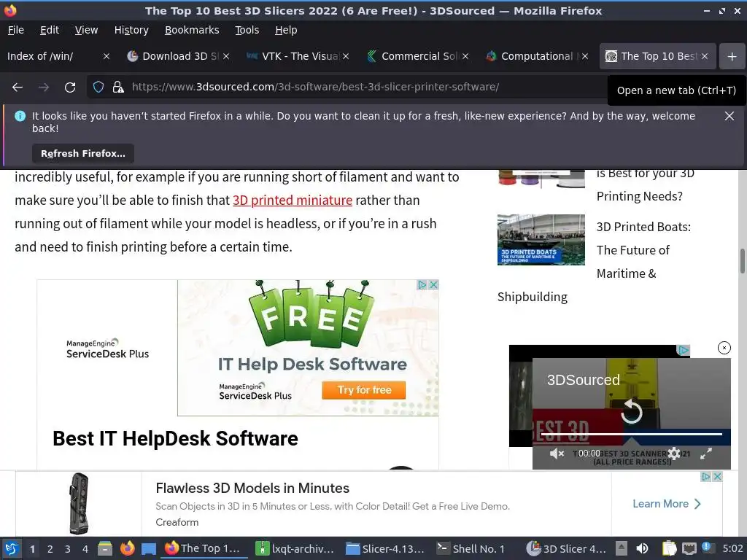Open the LXQt start menu
This screenshot has height=560, width=747.
12,549
